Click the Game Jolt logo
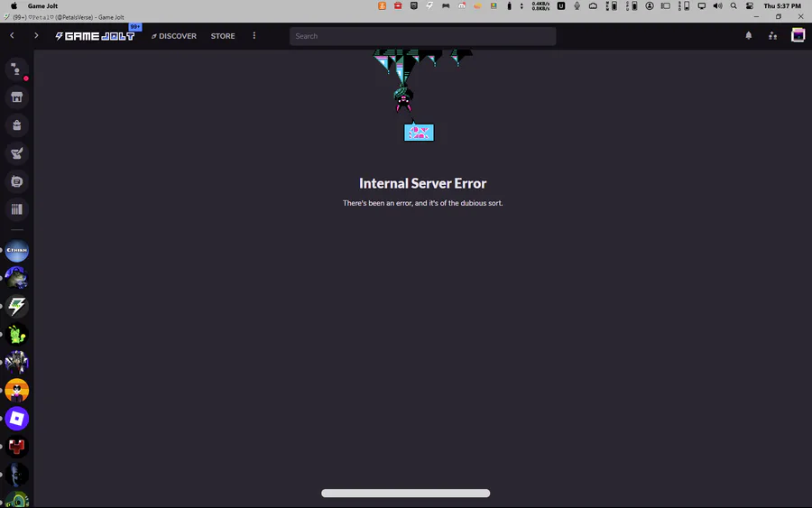This screenshot has width=812, height=508. point(95,36)
